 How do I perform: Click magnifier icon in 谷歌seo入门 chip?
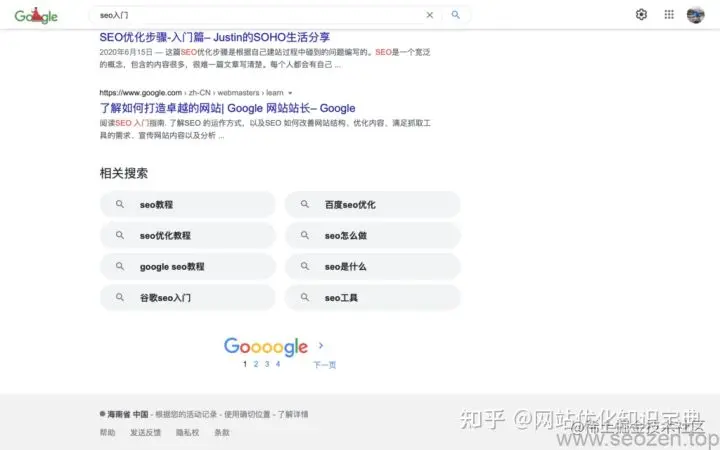pos(120,298)
